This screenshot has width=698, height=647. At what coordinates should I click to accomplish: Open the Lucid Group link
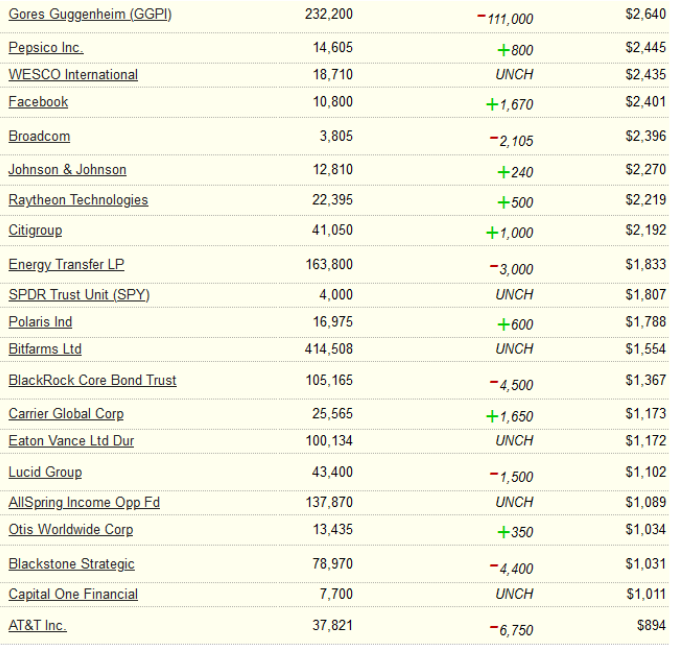(x=45, y=472)
